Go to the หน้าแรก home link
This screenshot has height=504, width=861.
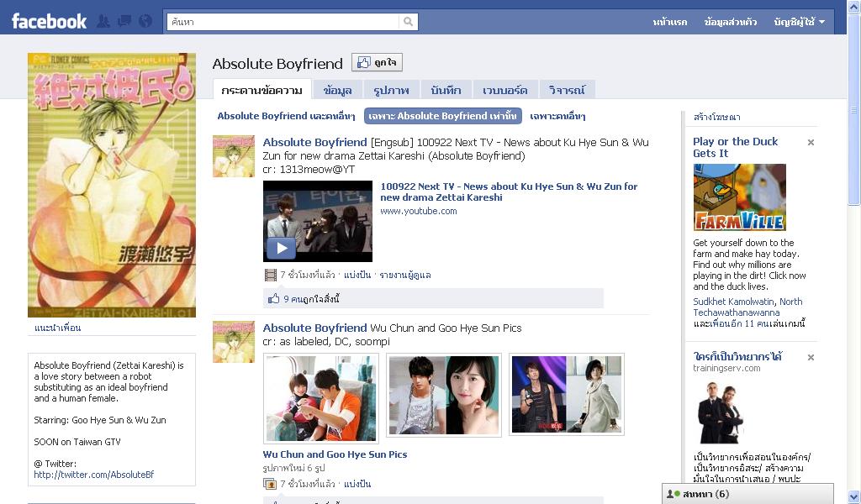[x=670, y=22]
